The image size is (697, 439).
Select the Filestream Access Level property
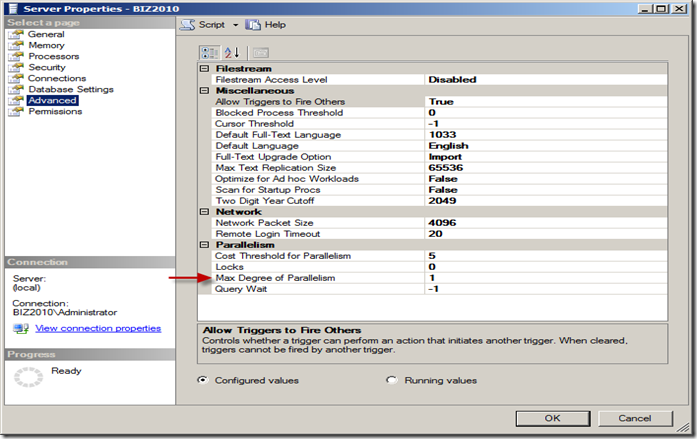click(x=271, y=80)
